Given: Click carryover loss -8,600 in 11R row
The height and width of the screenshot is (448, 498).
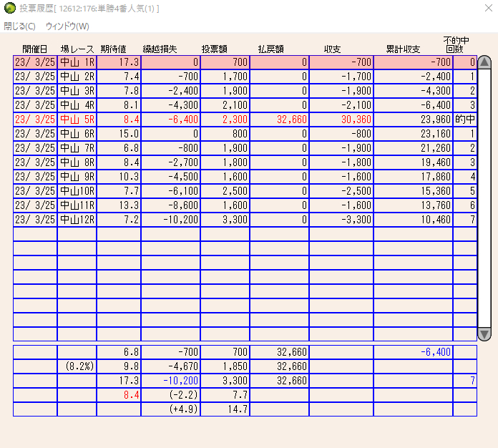Looking at the screenshot, I should click(170, 205).
